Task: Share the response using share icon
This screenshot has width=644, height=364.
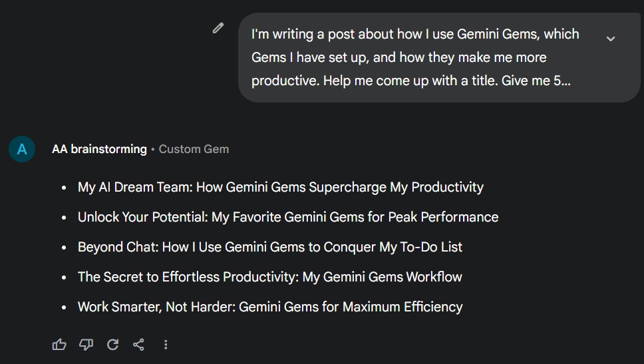Action: click(x=138, y=344)
